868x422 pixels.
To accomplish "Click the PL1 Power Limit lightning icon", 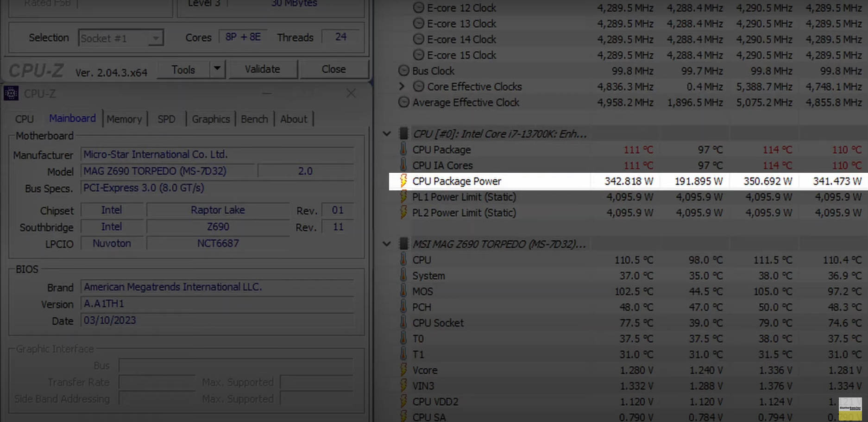I will click(403, 197).
